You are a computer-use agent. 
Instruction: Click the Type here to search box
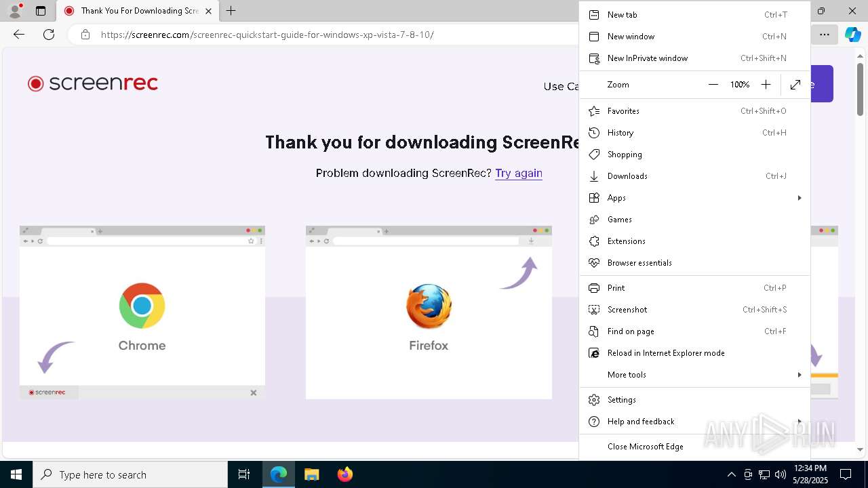130,474
